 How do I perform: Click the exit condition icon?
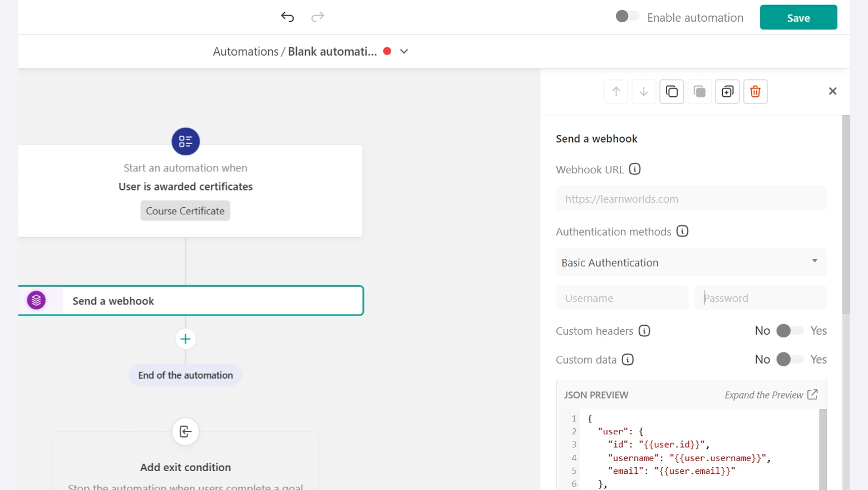pos(185,432)
